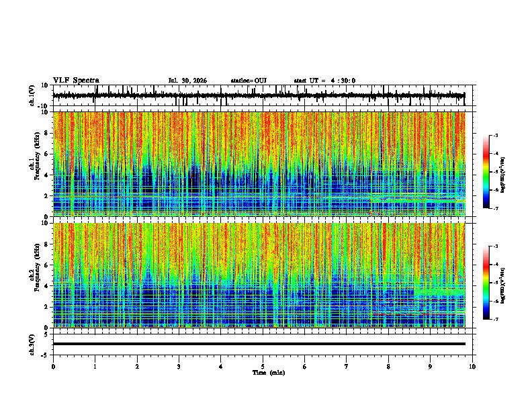
Task: Click the '-7' label on ch.1 color scale
Action: click(496, 208)
